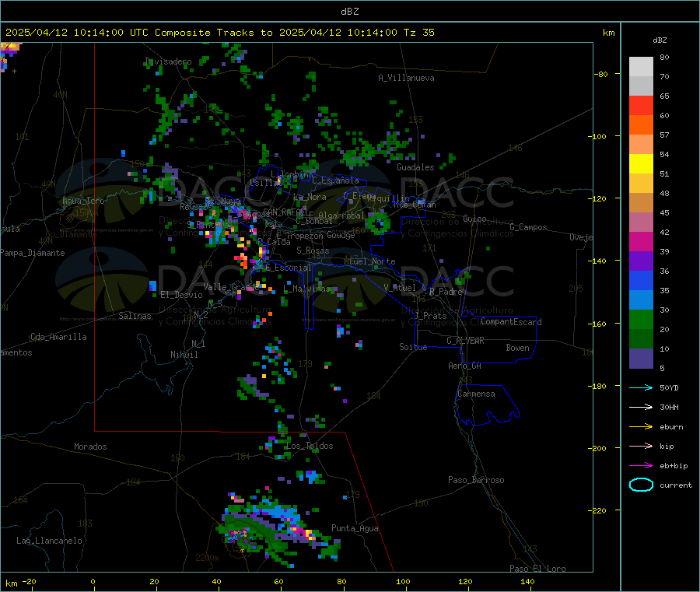
Task: Click the 'Morados' map label
Action: [90, 447]
